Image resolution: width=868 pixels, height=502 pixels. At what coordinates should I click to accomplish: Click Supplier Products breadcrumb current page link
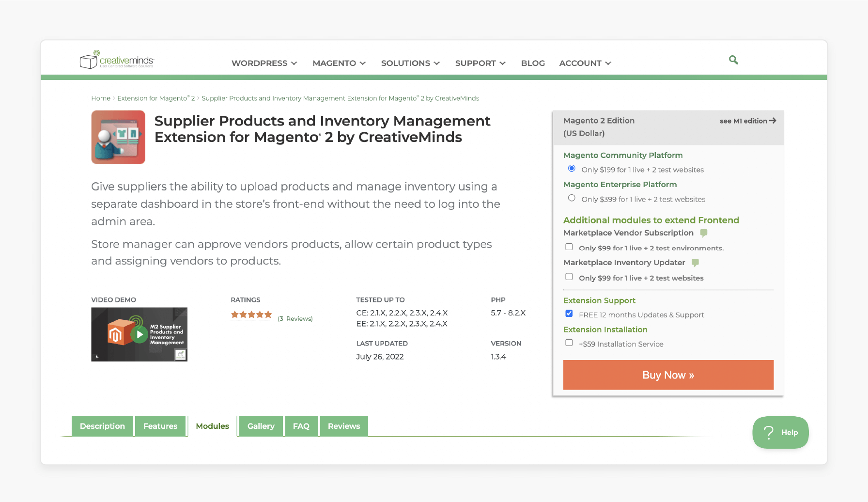point(340,98)
